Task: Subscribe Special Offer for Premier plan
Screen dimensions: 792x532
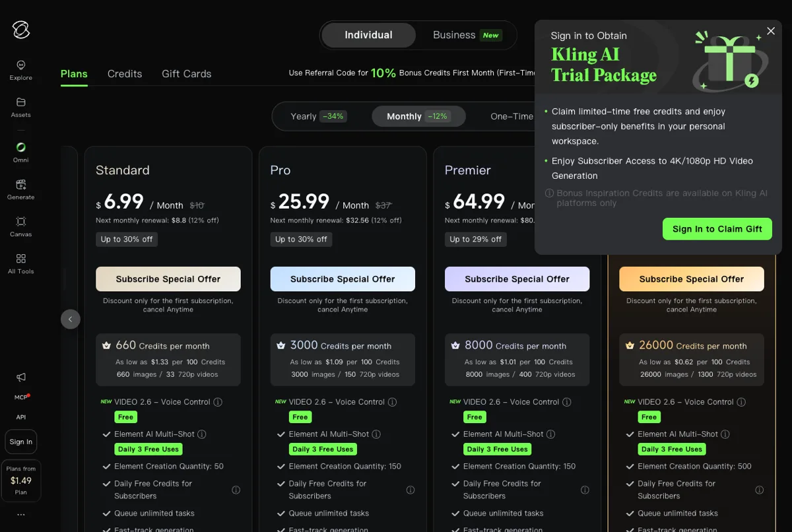Action: click(517, 279)
